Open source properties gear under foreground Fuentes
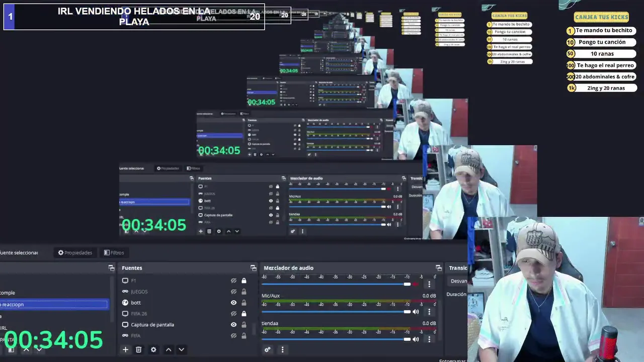The height and width of the screenshot is (362, 644). click(x=153, y=349)
